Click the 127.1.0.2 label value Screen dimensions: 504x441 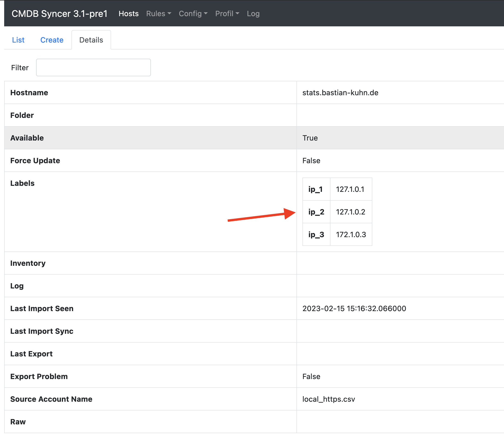[x=351, y=212]
